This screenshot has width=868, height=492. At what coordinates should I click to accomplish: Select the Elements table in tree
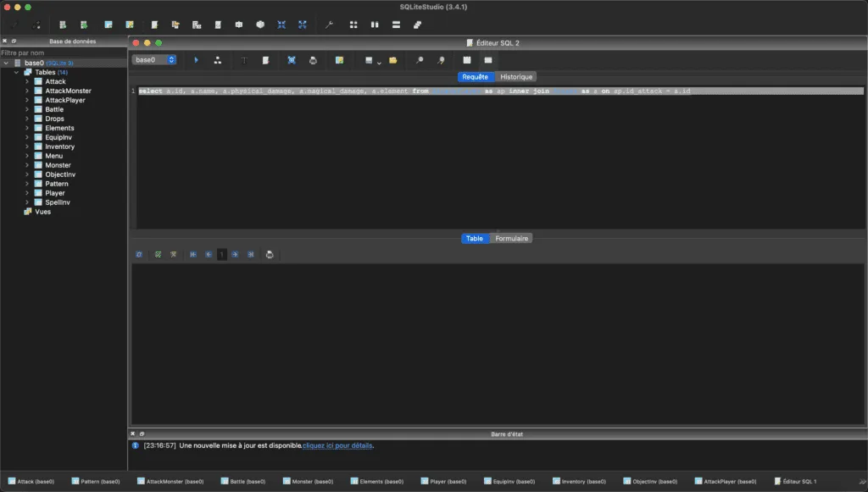coord(59,128)
